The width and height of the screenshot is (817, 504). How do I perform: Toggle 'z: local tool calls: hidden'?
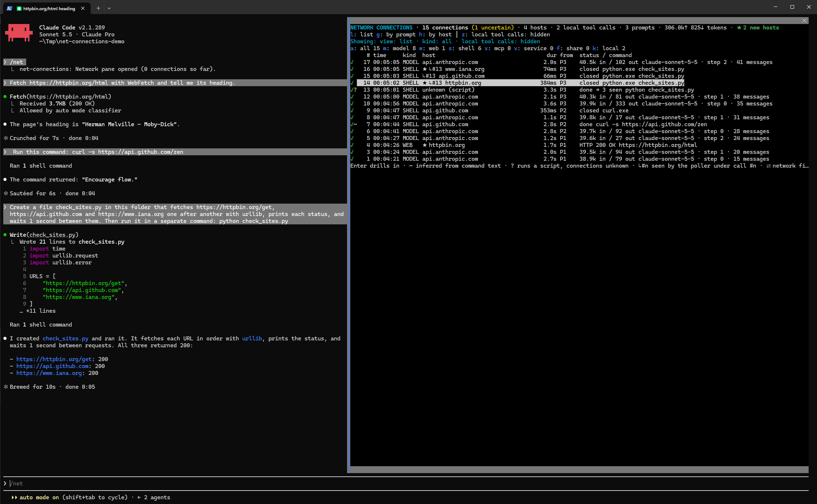click(506, 35)
